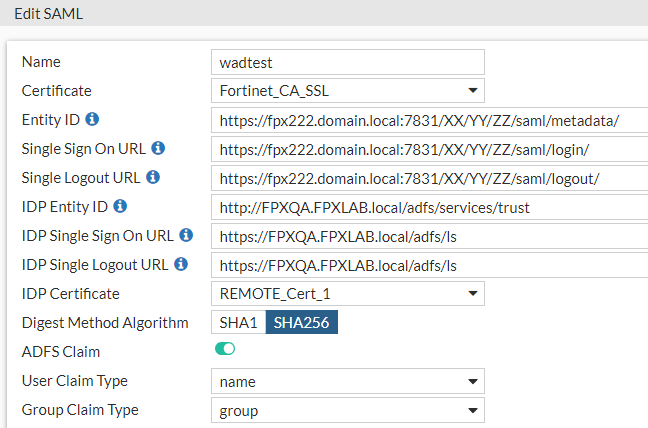Click the IDP Entity ID info icon
Viewport: 648px width, 428px height.
tap(120, 207)
